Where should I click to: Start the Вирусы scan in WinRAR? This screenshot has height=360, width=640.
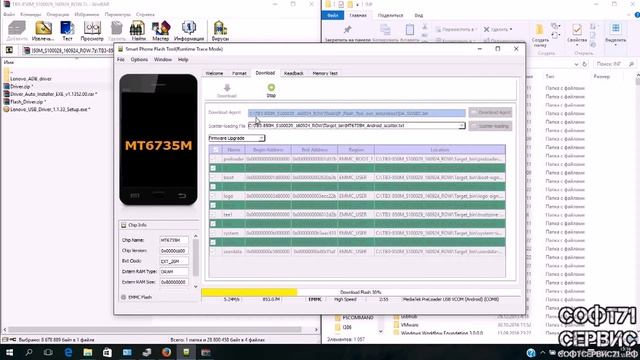click(x=220, y=29)
